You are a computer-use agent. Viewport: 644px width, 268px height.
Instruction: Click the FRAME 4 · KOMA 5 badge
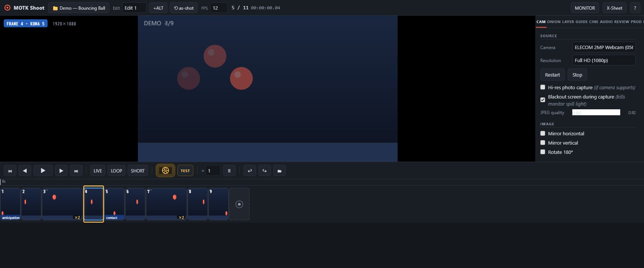click(x=26, y=23)
